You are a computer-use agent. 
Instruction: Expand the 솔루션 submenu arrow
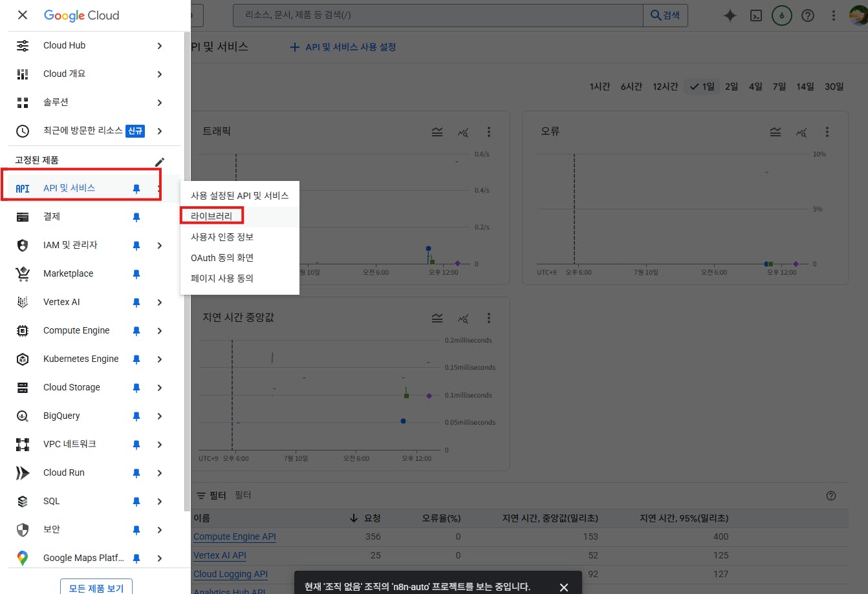click(160, 103)
